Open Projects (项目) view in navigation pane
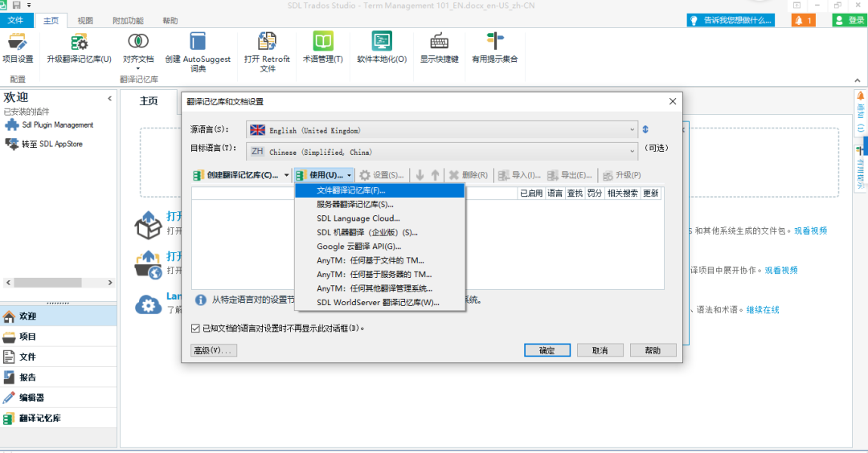Screen dimensions: 868x453 58,337
